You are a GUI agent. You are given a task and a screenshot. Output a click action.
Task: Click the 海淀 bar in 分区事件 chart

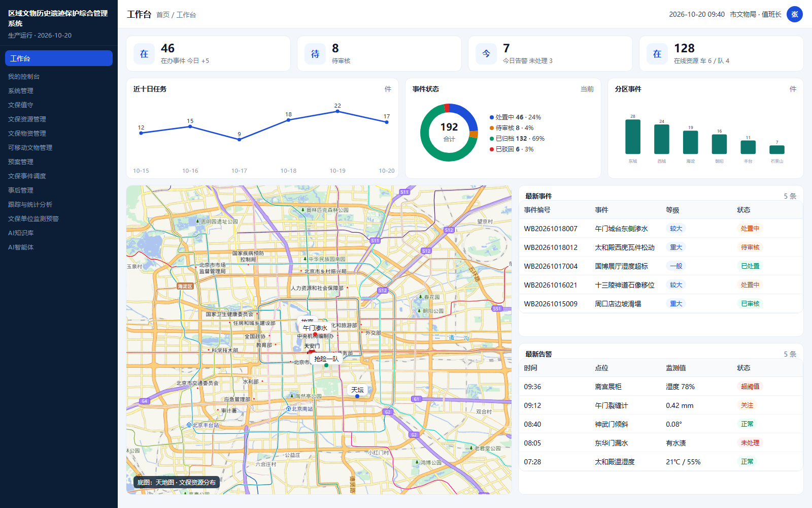point(690,142)
